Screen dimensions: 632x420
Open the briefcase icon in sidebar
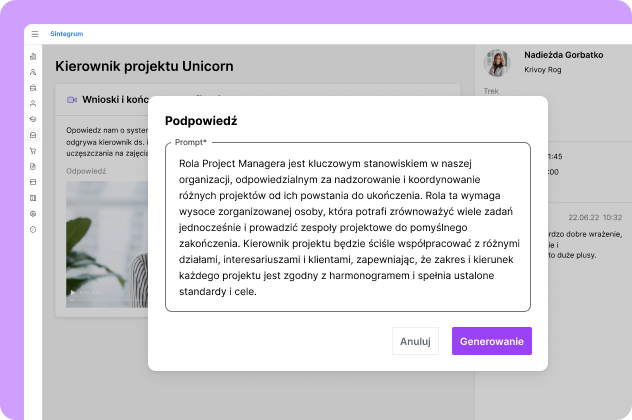tap(33, 87)
